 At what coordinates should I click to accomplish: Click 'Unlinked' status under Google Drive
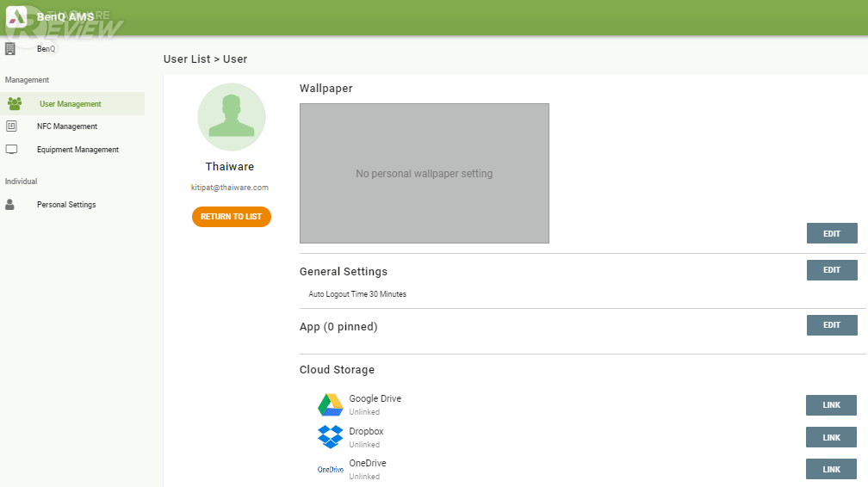[364, 412]
